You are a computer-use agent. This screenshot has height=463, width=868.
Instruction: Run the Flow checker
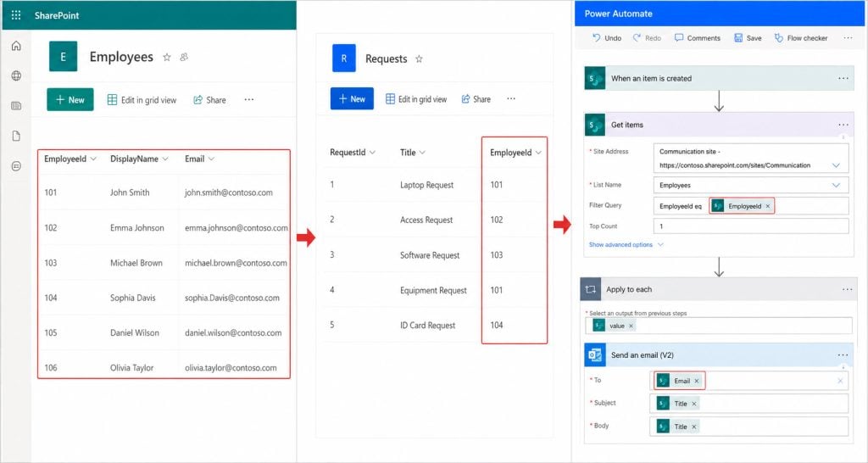pos(800,38)
